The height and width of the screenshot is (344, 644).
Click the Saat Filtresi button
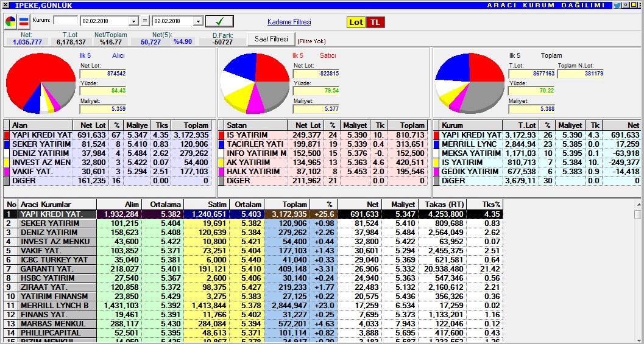pos(271,39)
